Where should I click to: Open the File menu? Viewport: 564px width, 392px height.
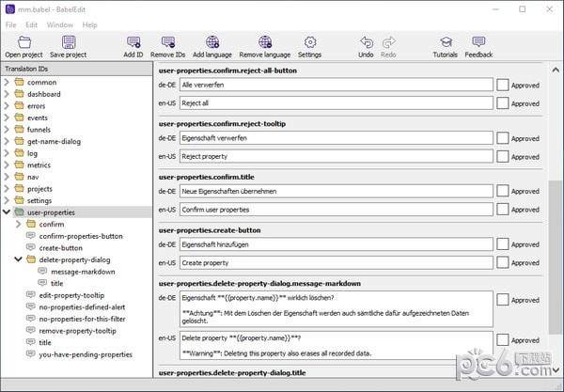pyautogui.click(x=11, y=24)
